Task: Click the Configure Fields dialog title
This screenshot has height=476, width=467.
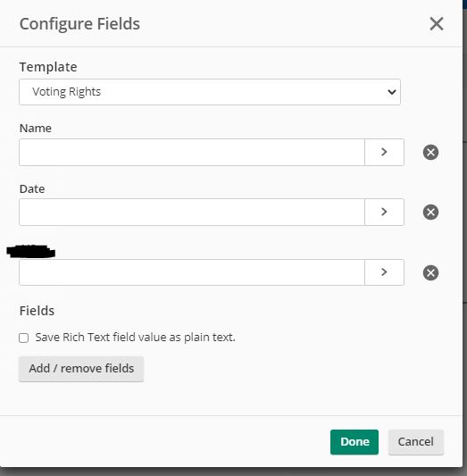Action: click(79, 24)
